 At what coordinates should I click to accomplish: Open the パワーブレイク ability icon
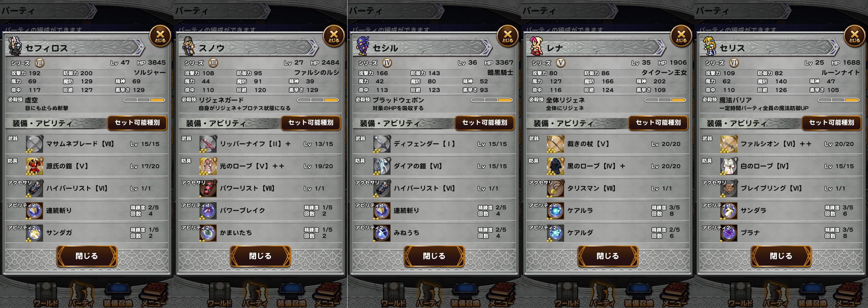coord(208,211)
